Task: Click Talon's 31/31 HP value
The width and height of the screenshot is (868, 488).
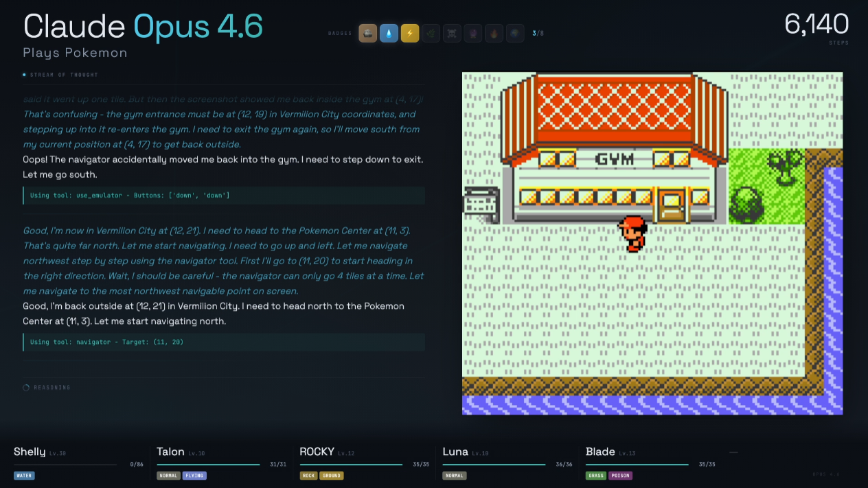Action: coord(278,465)
